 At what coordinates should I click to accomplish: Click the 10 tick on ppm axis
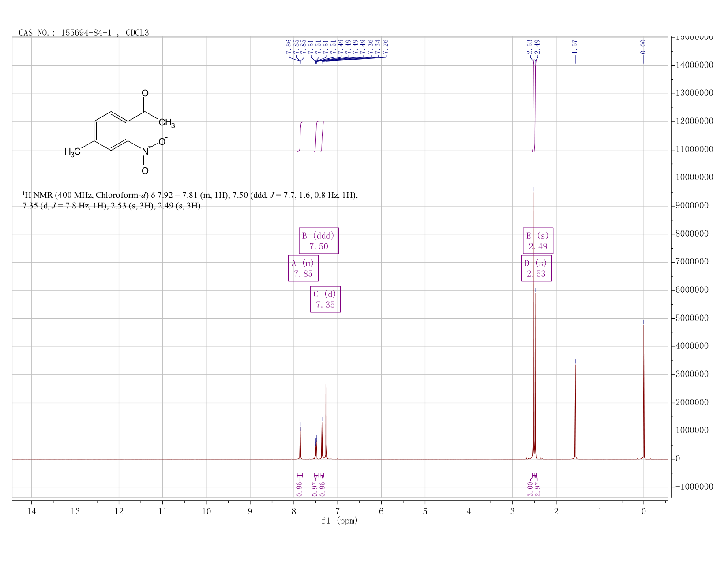click(206, 511)
